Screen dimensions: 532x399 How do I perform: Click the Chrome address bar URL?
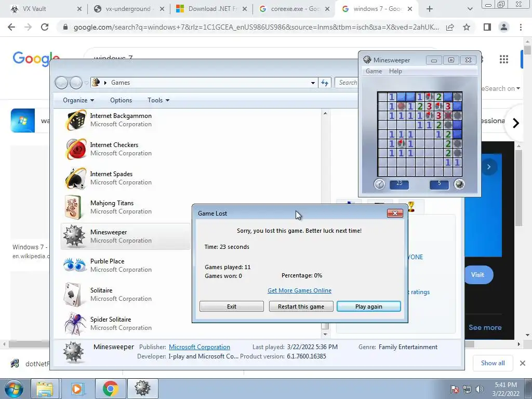(256, 27)
